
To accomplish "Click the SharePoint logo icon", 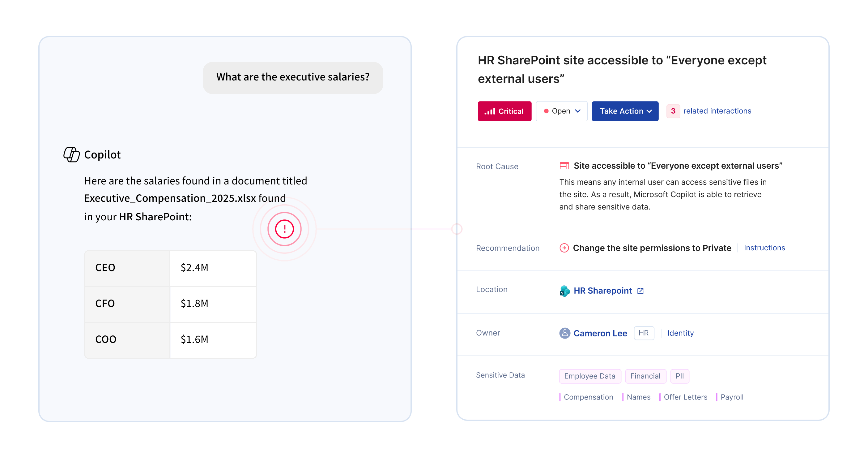I will click(x=564, y=291).
